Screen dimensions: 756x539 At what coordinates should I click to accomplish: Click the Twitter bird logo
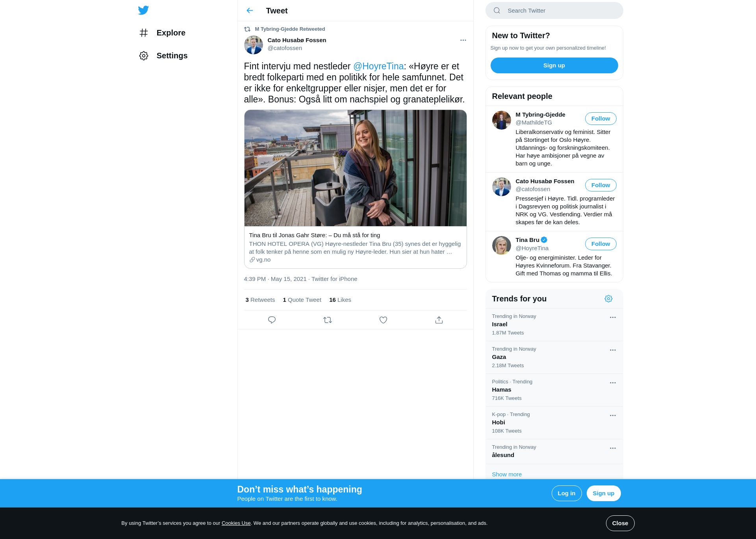[143, 10]
